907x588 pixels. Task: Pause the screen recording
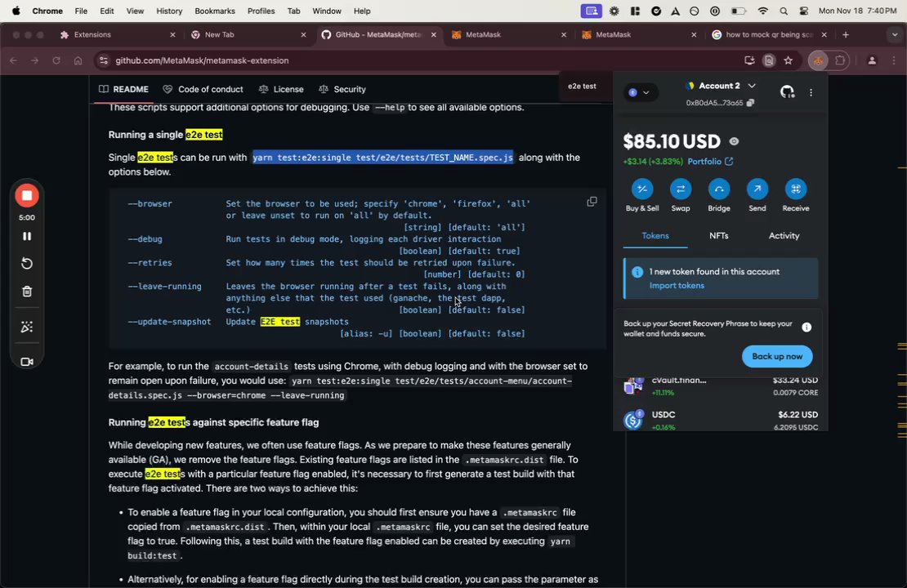click(27, 237)
